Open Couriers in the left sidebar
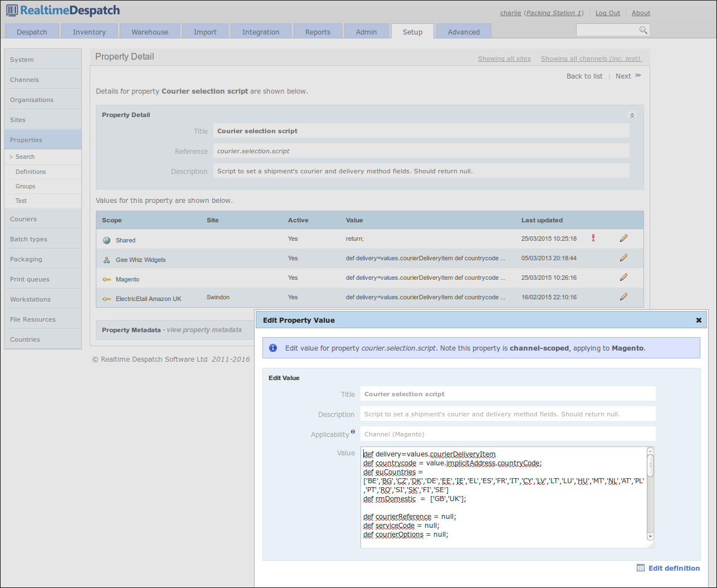The width and height of the screenshot is (717, 588). [43, 219]
